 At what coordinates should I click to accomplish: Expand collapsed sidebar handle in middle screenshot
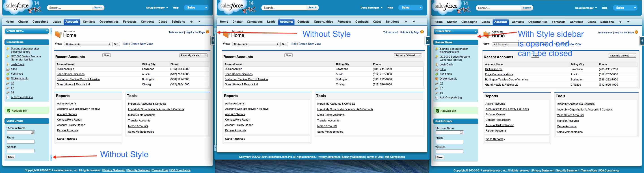(x=216, y=31)
